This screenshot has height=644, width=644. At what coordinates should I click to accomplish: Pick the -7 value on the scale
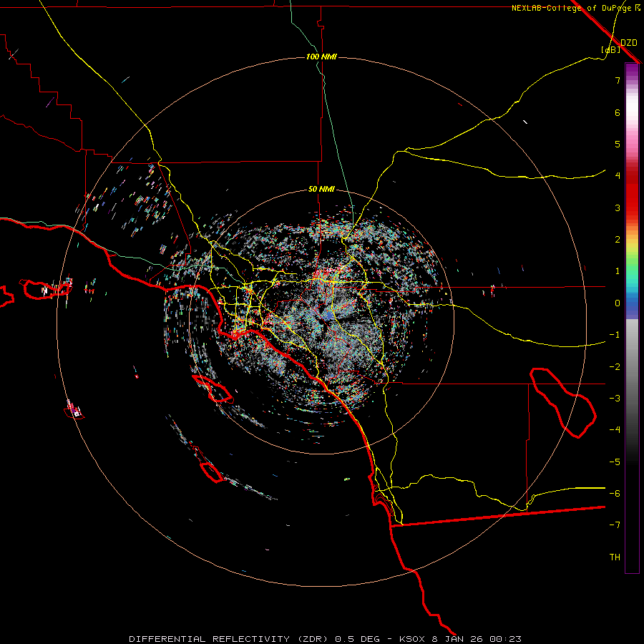tap(615, 525)
